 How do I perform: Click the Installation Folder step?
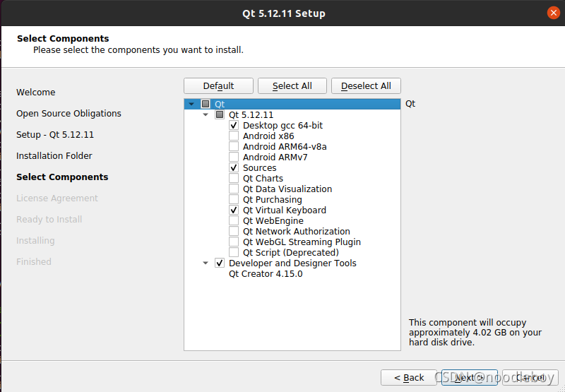tap(54, 155)
